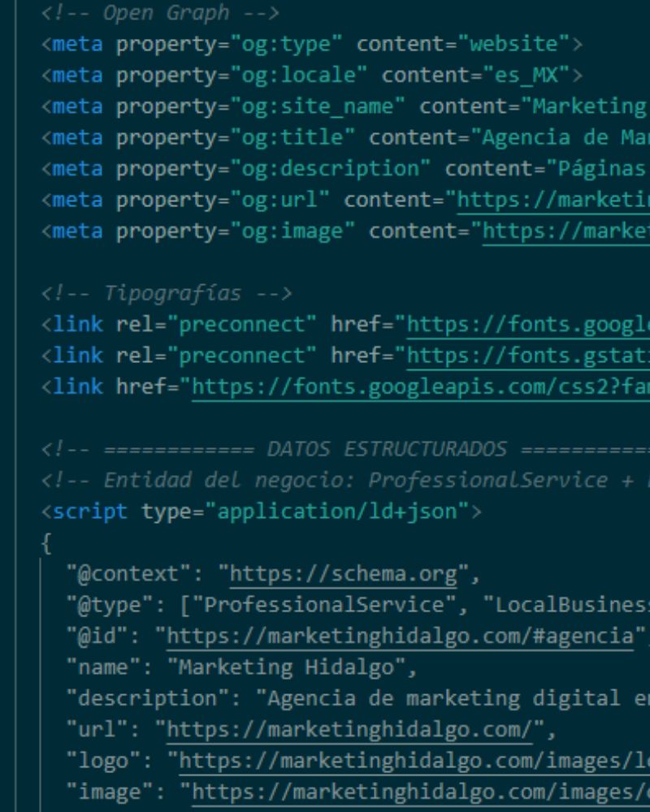The image size is (650, 812).
Task: Open the "logo" images URL
Action: pos(414,762)
